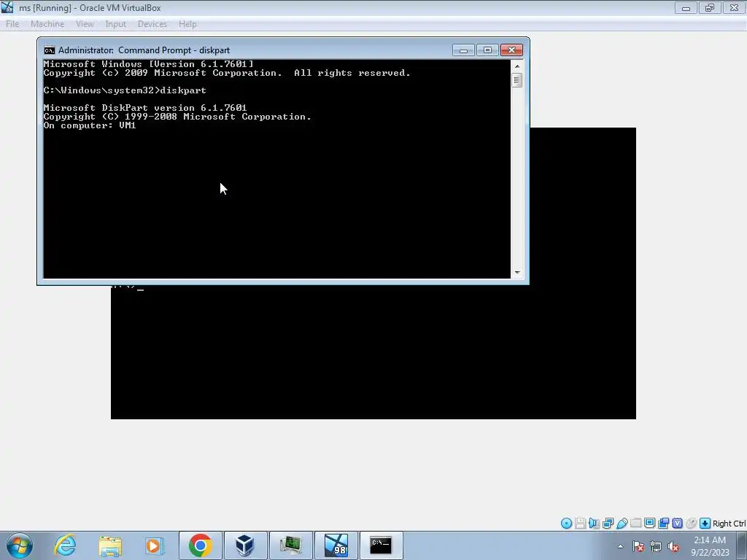
Task: Open Windows Explorer folder taskbar icon
Action: tap(110, 545)
